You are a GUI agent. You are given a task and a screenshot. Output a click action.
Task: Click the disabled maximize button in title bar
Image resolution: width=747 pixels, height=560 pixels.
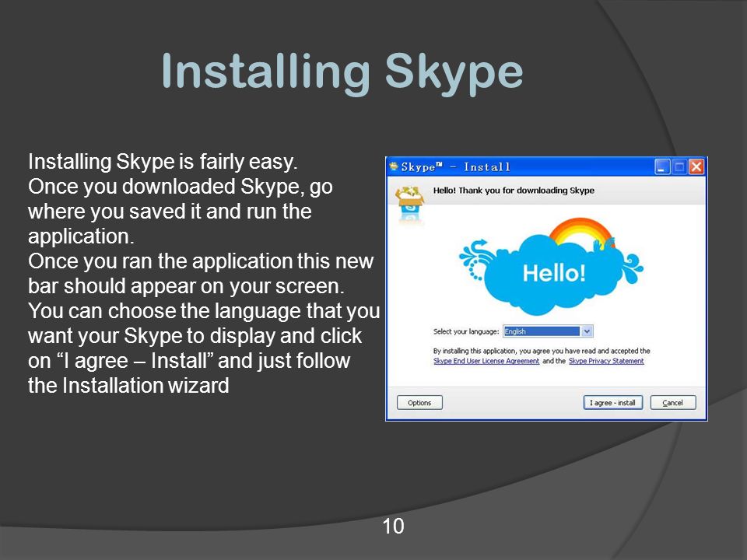(679, 166)
